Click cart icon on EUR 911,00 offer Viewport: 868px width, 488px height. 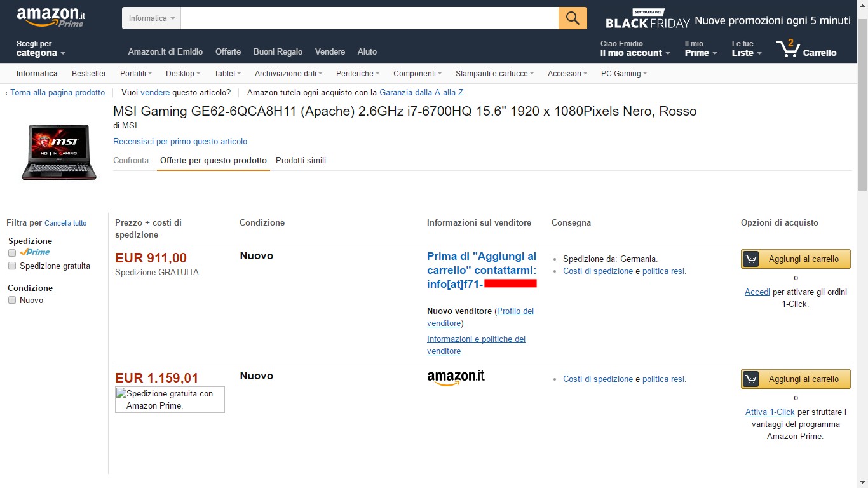[x=751, y=259]
